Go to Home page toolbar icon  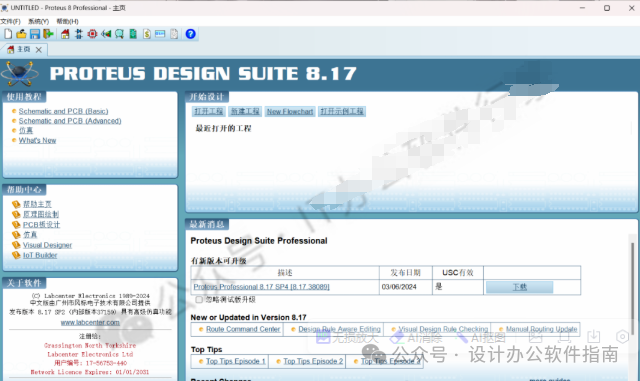(x=65, y=34)
